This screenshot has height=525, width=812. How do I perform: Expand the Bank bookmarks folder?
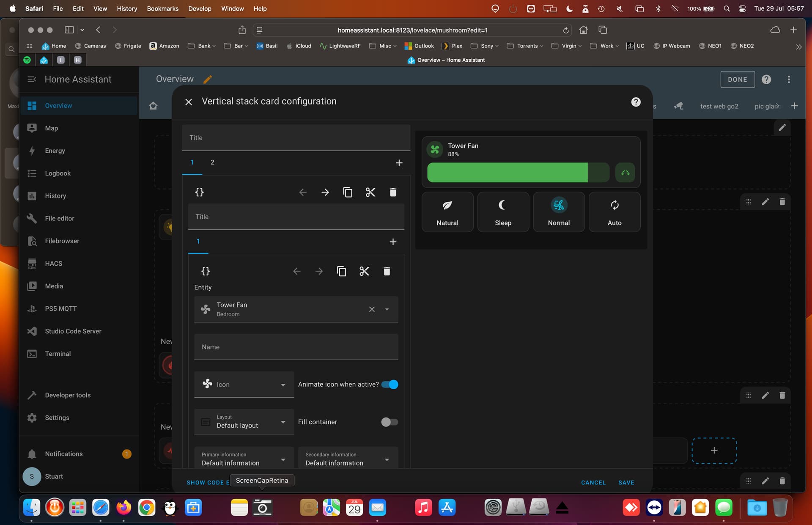202,46
